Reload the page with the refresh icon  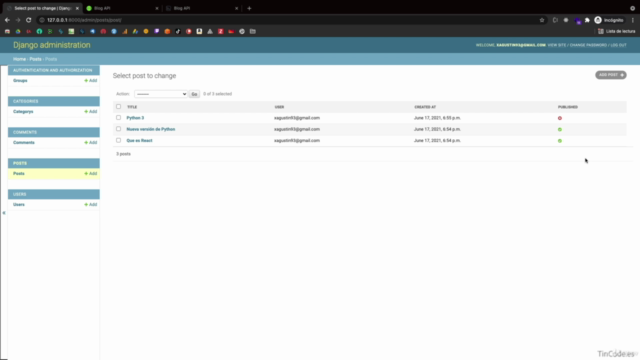(29, 20)
